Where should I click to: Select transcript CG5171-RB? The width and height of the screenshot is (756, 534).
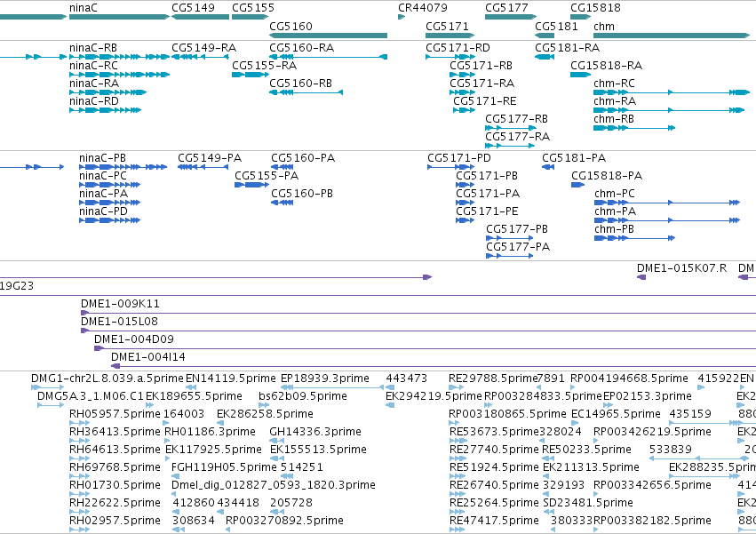(462, 75)
